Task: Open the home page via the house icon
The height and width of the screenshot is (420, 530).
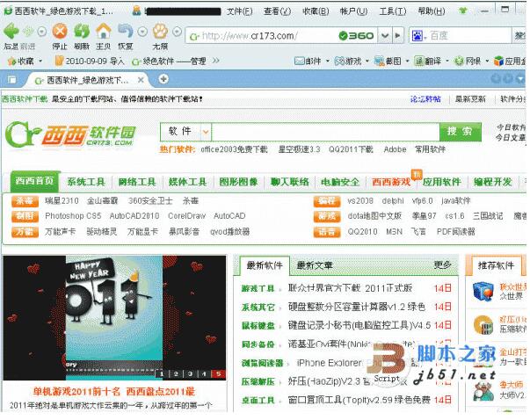Action: click(104, 32)
